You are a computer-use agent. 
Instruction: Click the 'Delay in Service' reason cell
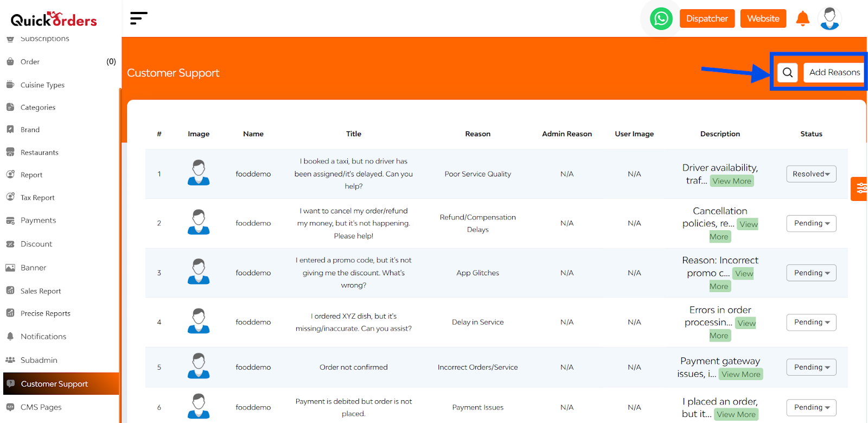[x=477, y=322]
